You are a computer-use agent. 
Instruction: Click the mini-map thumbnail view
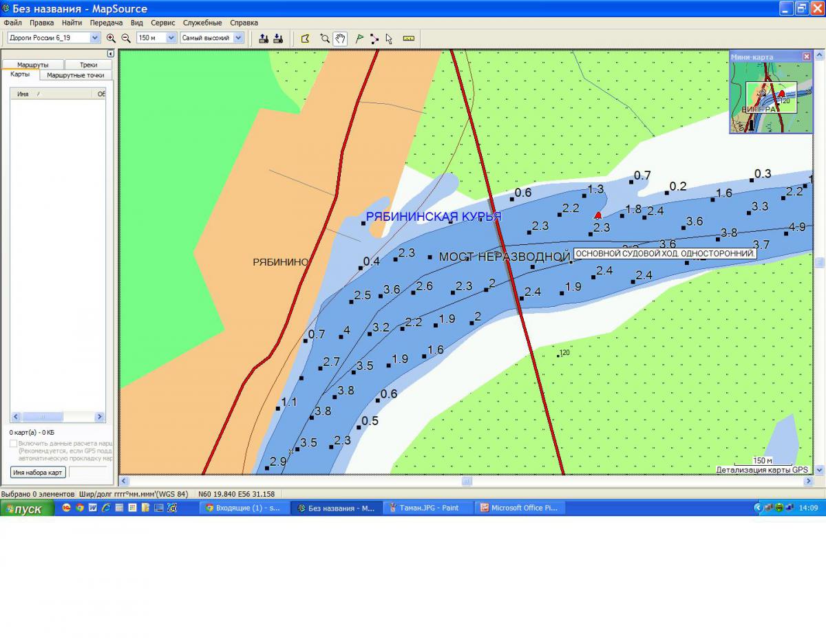click(x=770, y=97)
